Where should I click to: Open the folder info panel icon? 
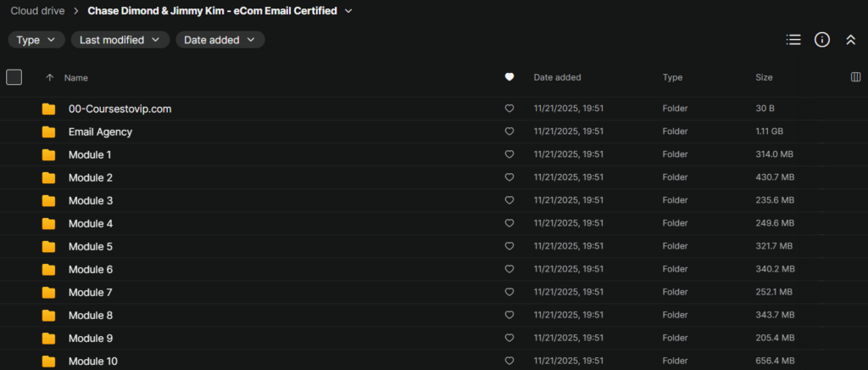(821, 40)
